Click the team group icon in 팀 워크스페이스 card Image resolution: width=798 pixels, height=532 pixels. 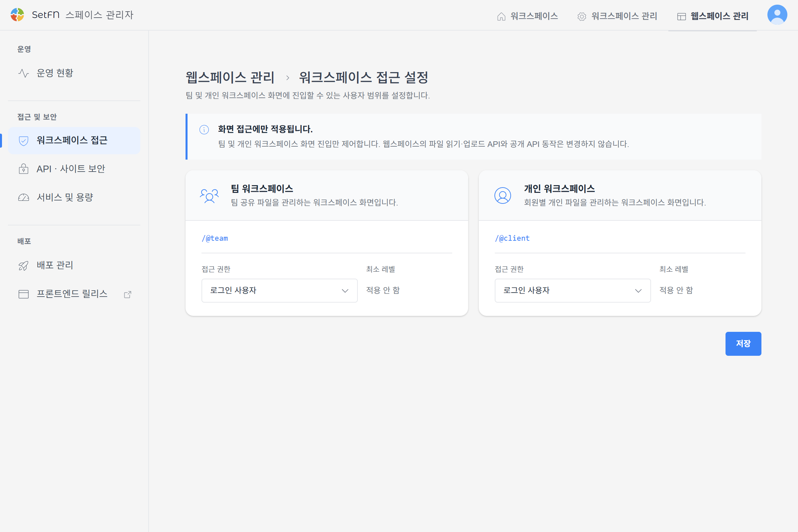(209, 196)
